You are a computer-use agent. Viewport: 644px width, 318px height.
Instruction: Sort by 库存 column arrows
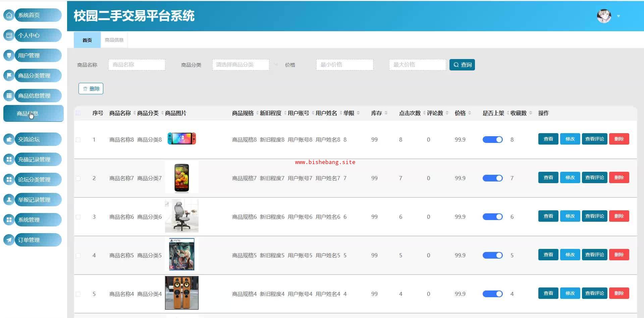pos(386,113)
